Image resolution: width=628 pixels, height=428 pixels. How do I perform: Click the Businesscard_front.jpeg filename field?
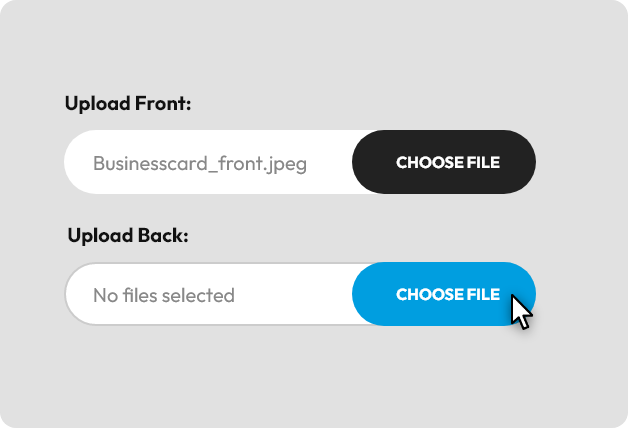200,162
